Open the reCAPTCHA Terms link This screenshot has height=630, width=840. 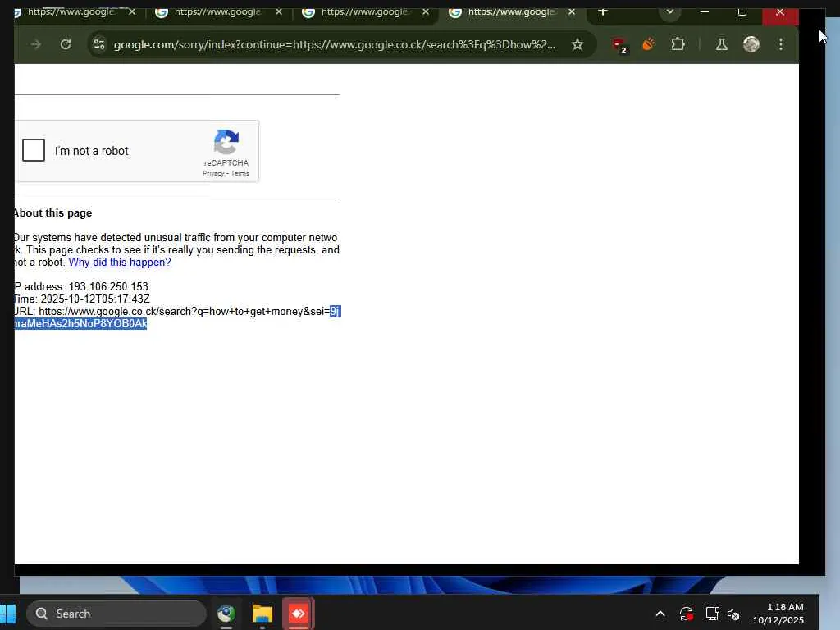click(240, 173)
